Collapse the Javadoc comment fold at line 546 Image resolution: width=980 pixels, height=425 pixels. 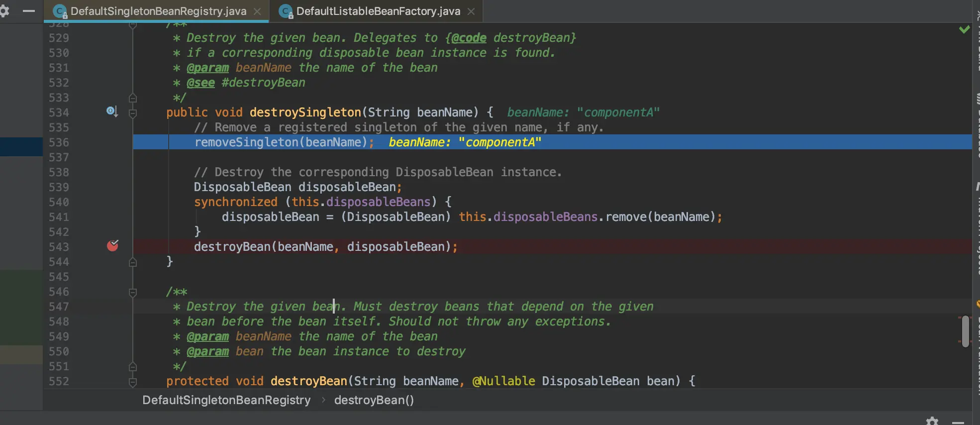pos(133,293)
